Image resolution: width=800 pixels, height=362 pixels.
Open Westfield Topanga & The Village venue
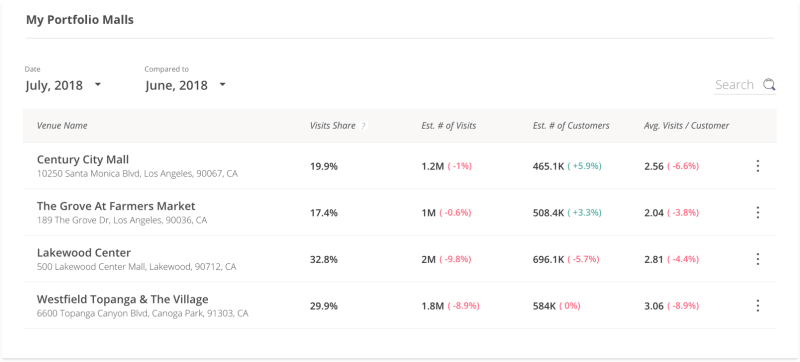pyautogui.click(x=122, y=299)
